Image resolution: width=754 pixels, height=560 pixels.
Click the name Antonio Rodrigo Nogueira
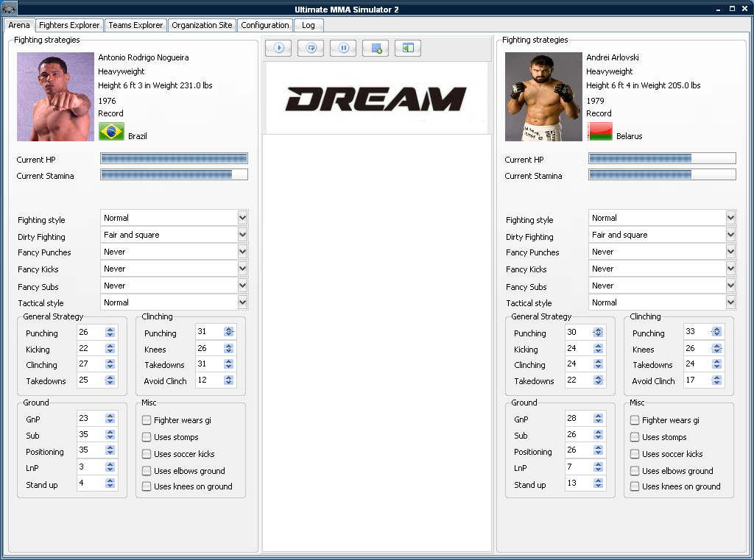[x=144, y=57]
